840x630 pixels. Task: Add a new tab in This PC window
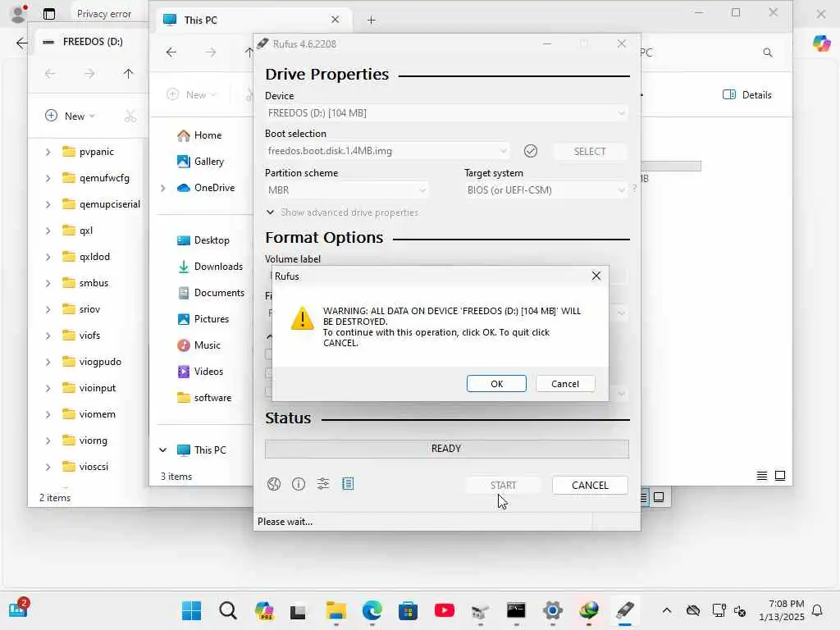372,21
